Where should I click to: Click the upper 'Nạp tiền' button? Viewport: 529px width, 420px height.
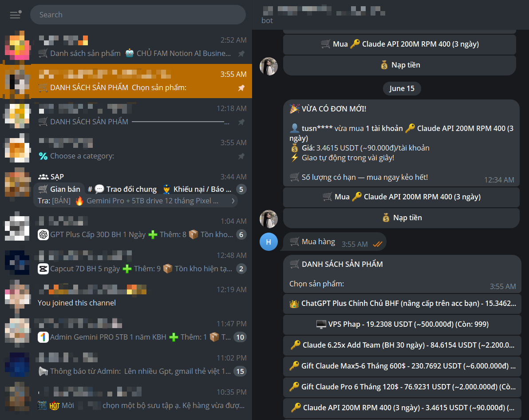[399, 65]
